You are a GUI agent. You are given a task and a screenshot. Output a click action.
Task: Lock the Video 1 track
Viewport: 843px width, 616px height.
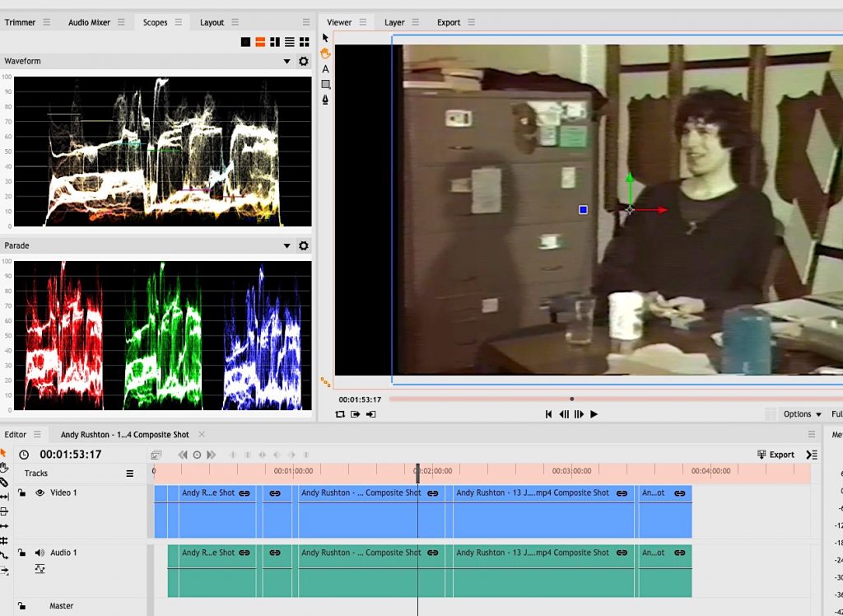(22, 492)
